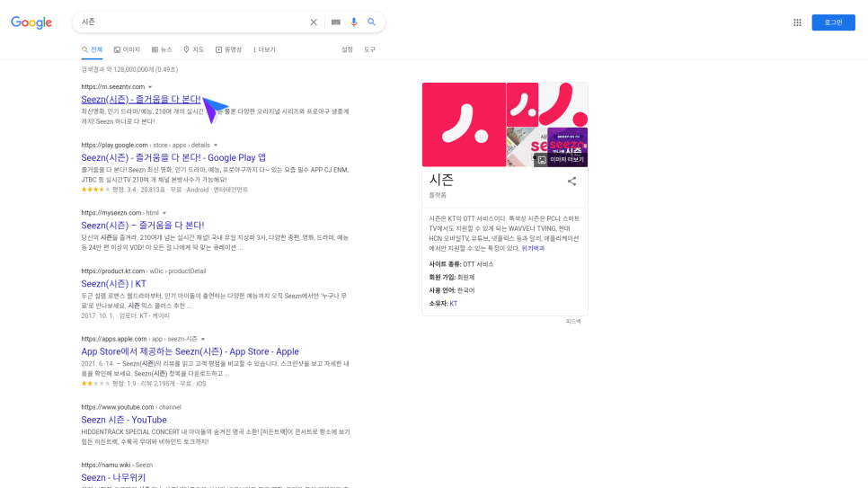The image size is (868, 488).
Task: Open the Seezn(시즌) | KT result
Action: point(113,284)
